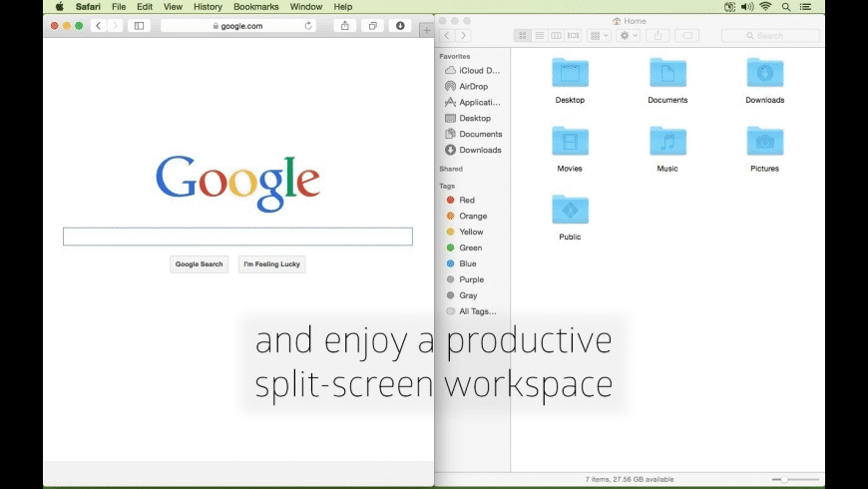Open a new Safari tab with plus
This screenshot has width=868, height=489.
click(427, 31)
